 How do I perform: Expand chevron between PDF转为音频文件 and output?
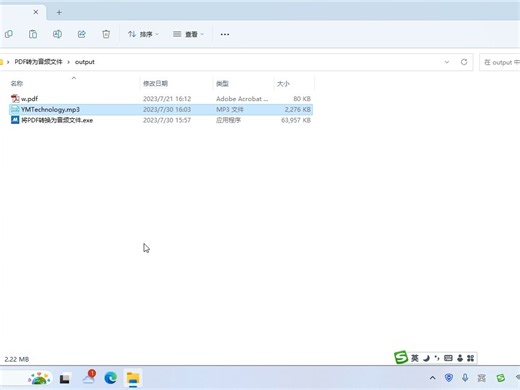click(x=69, y=62)
